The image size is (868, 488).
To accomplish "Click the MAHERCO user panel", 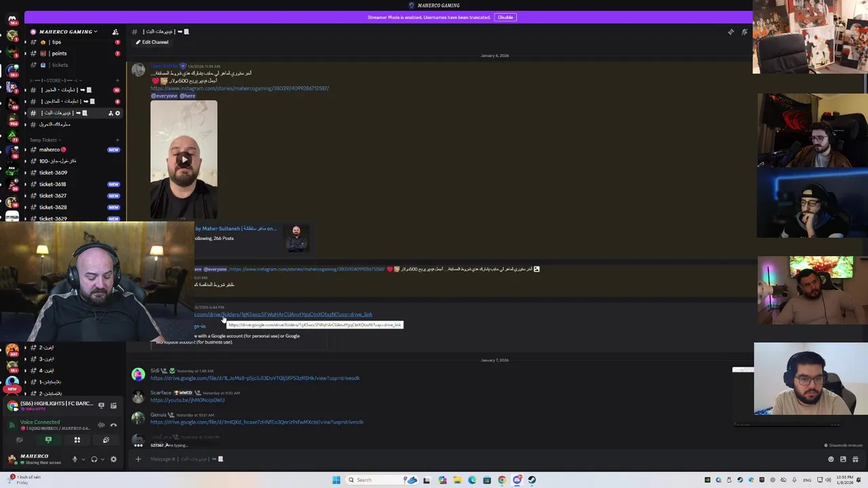I will click(37, 459).
